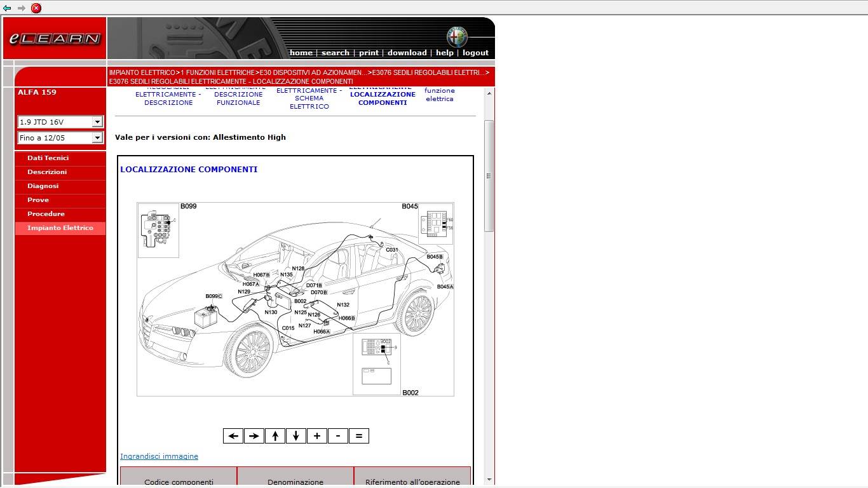Click the search link in header
The height and width of the screenshot is (488, 868).
point(336,53)
